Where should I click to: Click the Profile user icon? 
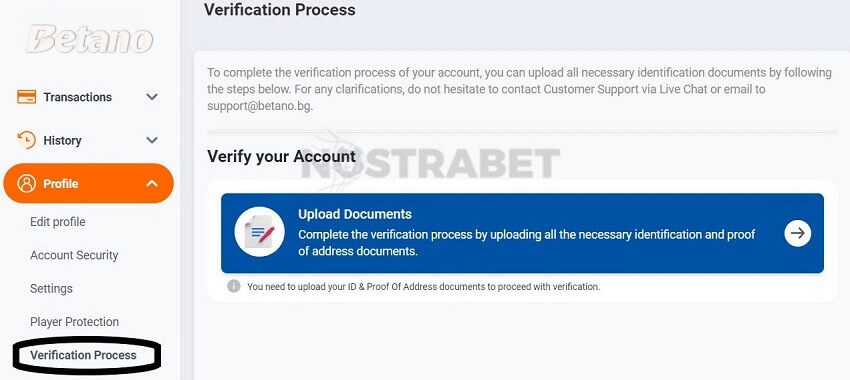tap(27, 183)
